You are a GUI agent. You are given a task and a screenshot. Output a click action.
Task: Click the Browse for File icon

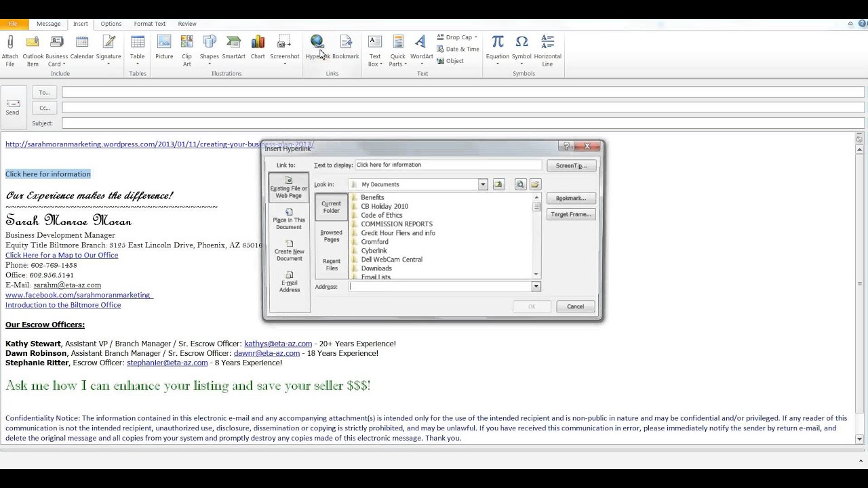click(535, 184)
